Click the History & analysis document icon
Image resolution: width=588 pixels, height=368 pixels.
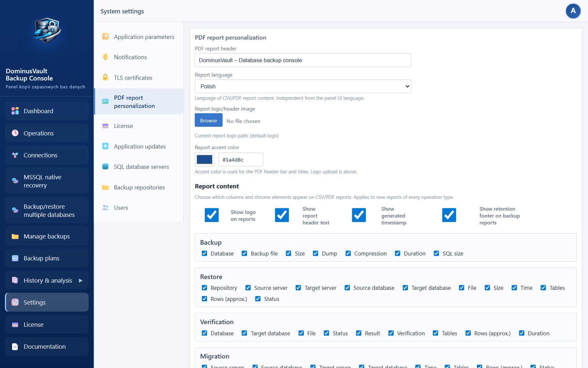[x=15, y=280]
